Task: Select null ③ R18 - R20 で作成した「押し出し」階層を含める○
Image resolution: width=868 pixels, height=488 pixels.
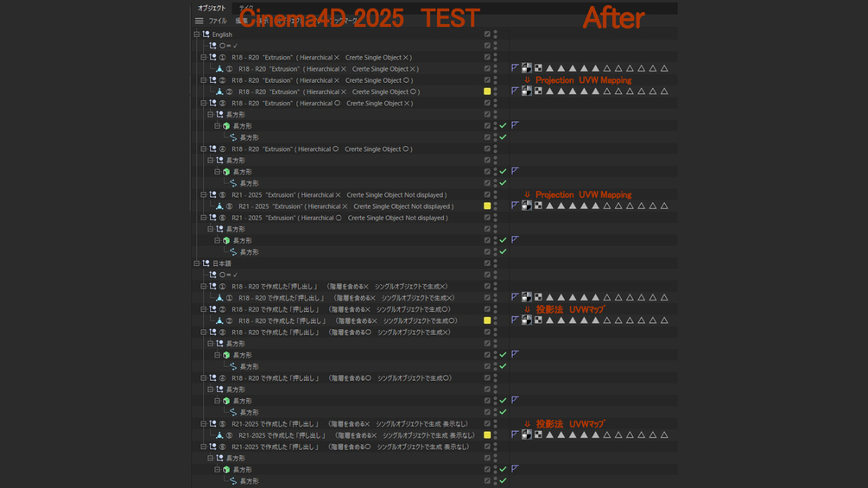Action: 341,332
